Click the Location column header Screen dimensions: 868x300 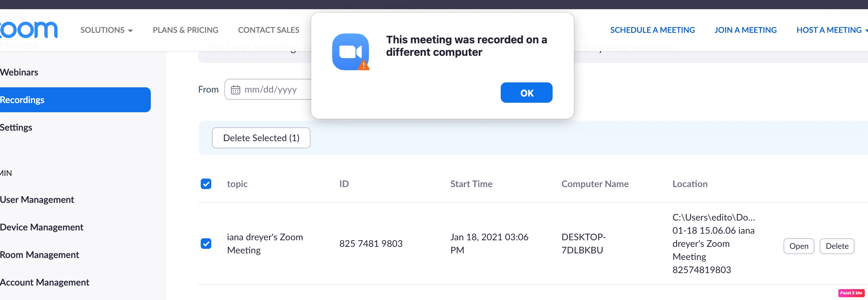pos(690,184)
